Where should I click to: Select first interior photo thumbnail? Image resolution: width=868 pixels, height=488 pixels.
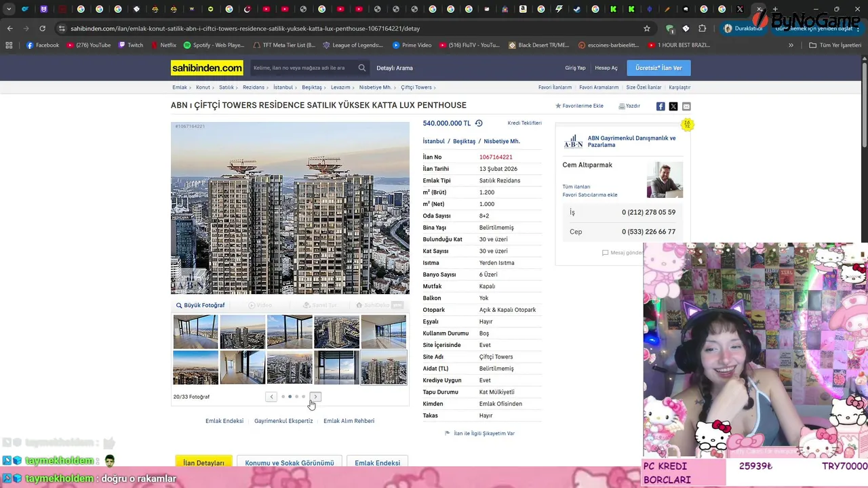click(195, 331)
